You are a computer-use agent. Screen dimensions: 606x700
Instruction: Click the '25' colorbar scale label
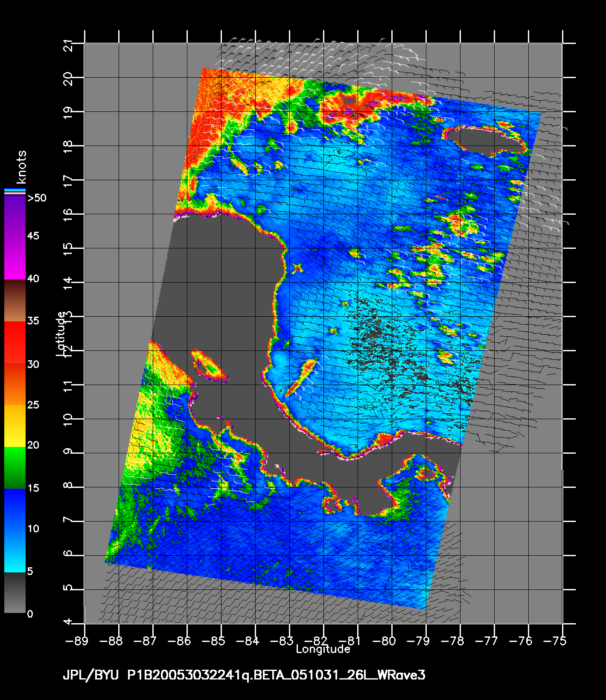[x=33, y=404]
